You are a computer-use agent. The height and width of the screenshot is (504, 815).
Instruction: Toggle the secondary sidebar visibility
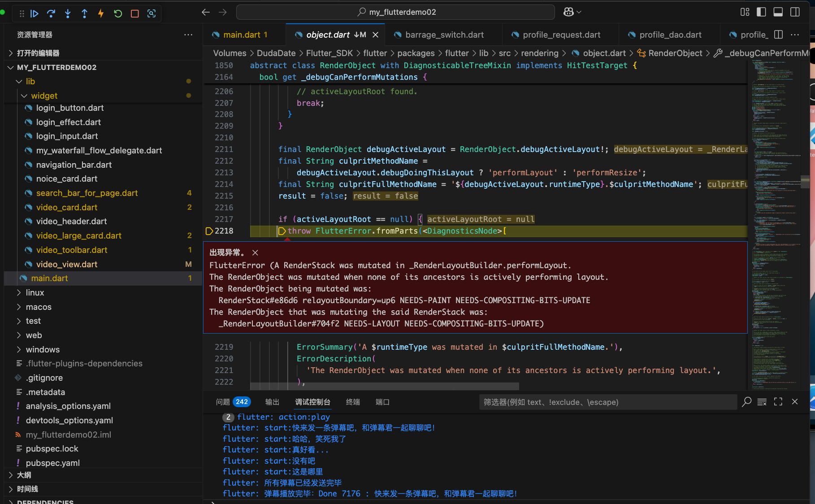pyautogui.click(x=795, y=12)
